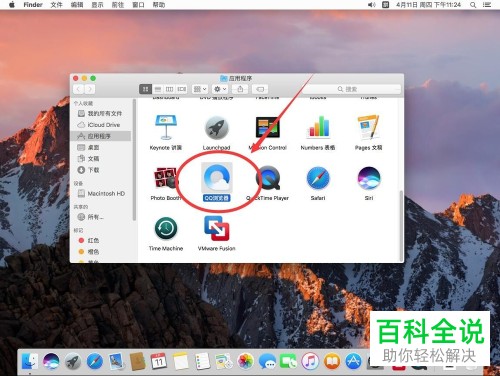Open Notes from the Dock

point(181,361)
